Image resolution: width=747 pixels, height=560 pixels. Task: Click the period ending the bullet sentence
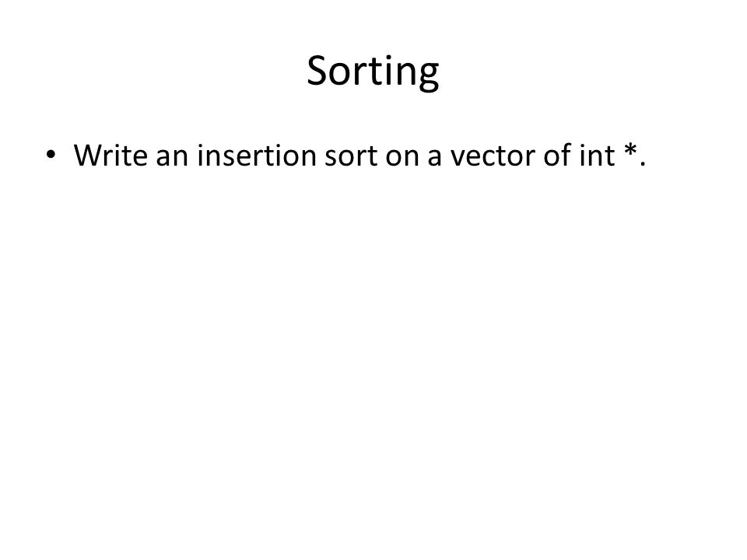643,164
